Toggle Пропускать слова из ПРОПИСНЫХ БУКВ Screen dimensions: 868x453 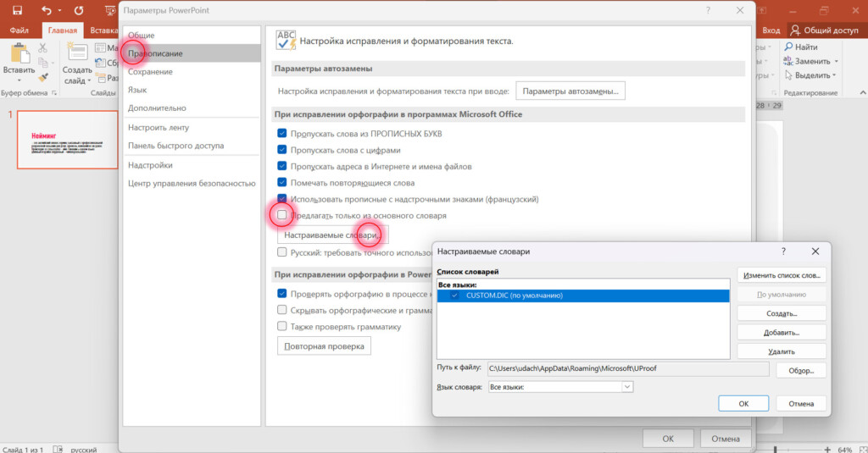(x=281, y=133)
